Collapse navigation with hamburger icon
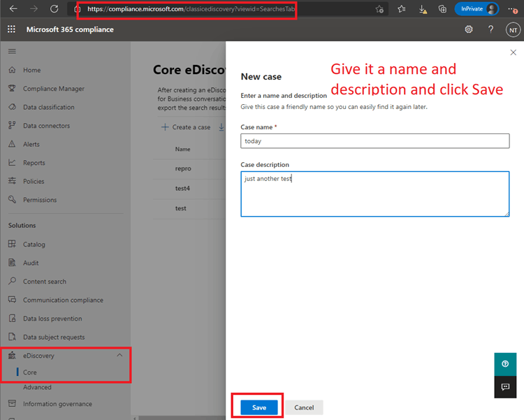 12,51
